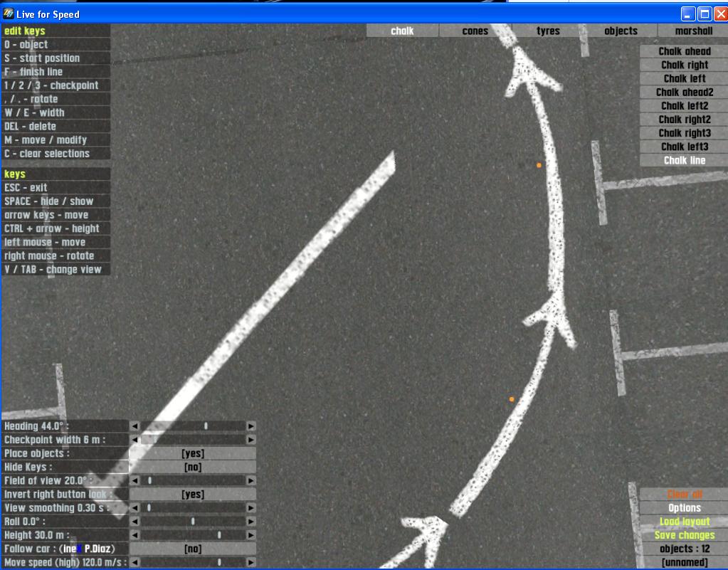Screen dimensions: 728x570
Task: Click the Roll slider handle
Action: pyautogui.click(x=193, y=522)
